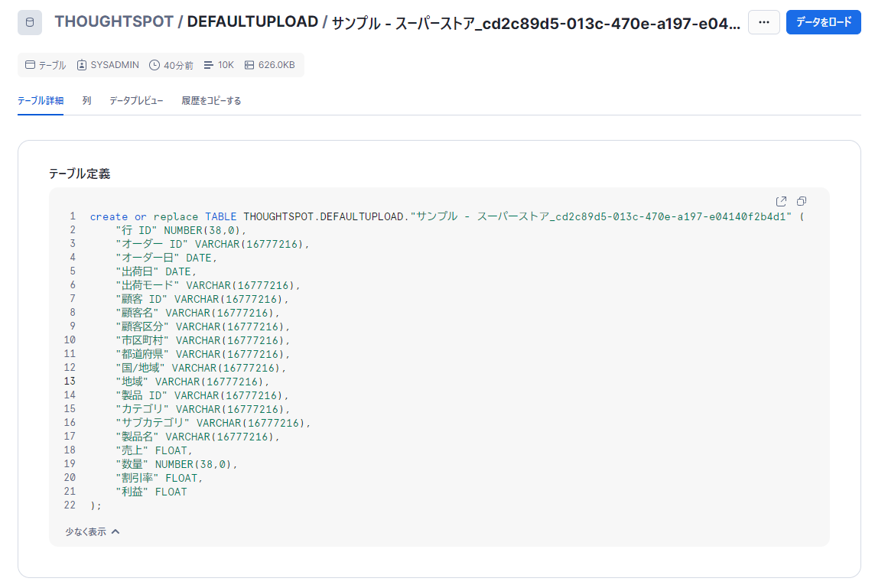Click the clock icon next to 40分前
The width and height of the screenshot is (875, 588).
tap(155, 65)
